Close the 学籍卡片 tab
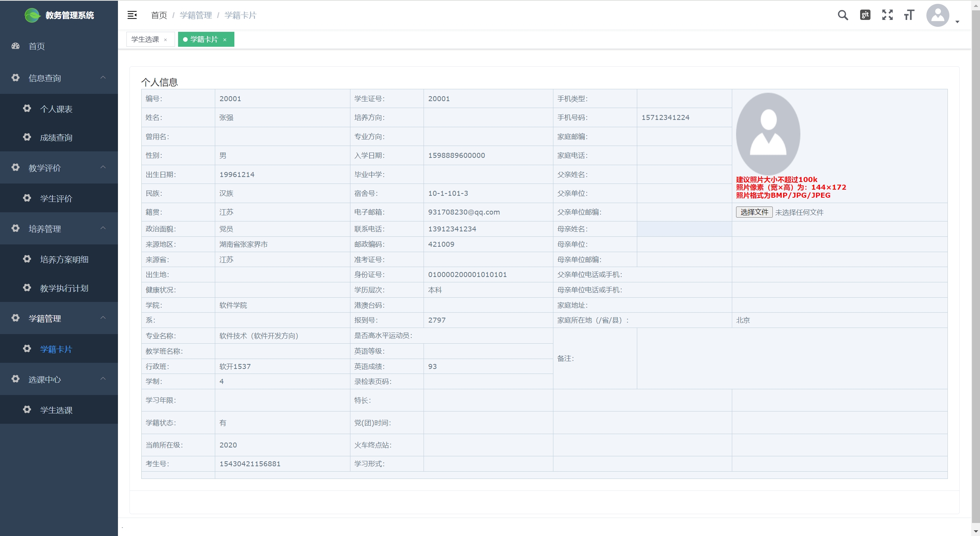 tap(225, 40)
